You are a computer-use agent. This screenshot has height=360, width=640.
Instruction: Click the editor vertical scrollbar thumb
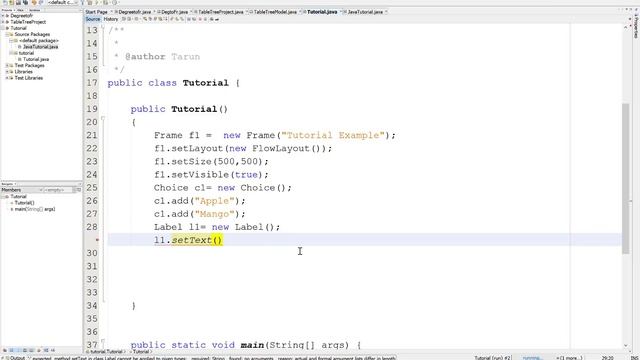click(626, 179)
